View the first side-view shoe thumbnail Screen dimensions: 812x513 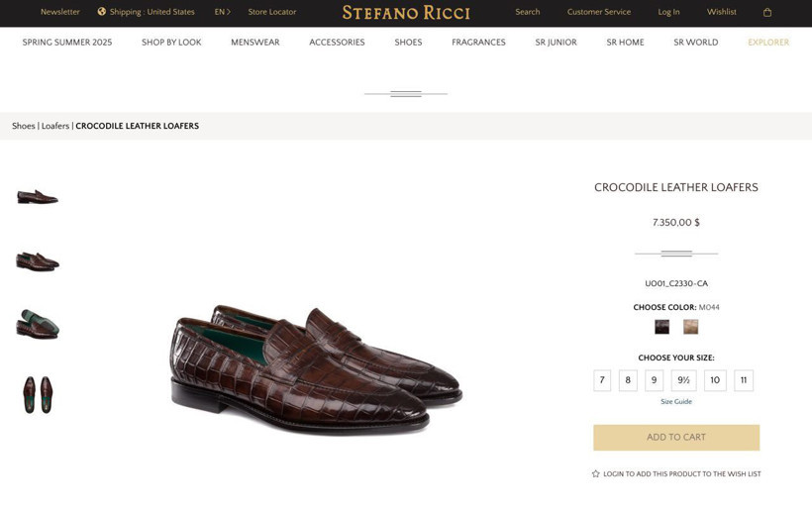38,196
